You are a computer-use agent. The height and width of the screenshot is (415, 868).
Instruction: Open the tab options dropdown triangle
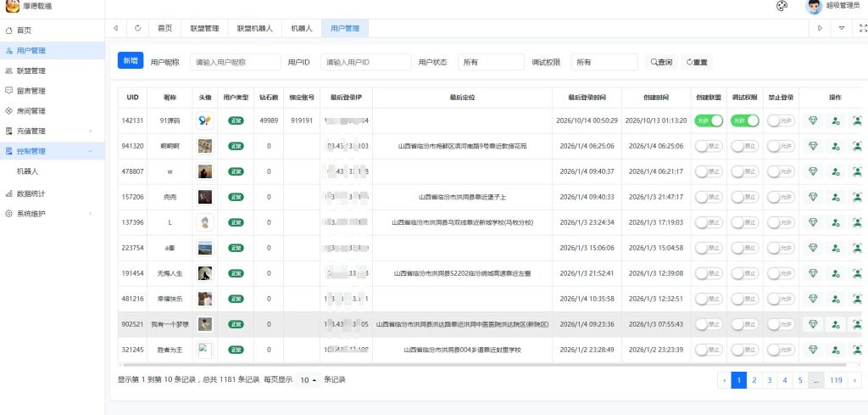click(842, 28)
